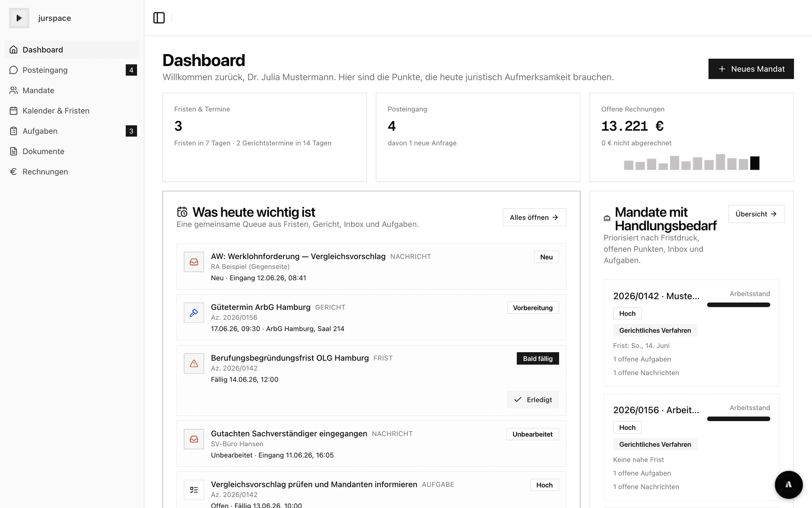Mark Berufungsbegründungsfrist as Erledigt
Viewport: 812px width, 508px height.
tap(532, 400)
